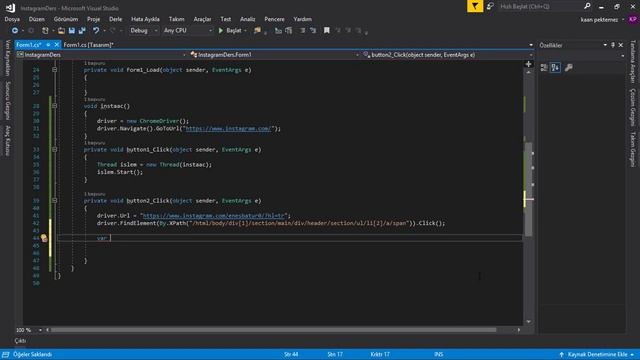
Task: Open the Dosya menu
Action: click(12, 19)
